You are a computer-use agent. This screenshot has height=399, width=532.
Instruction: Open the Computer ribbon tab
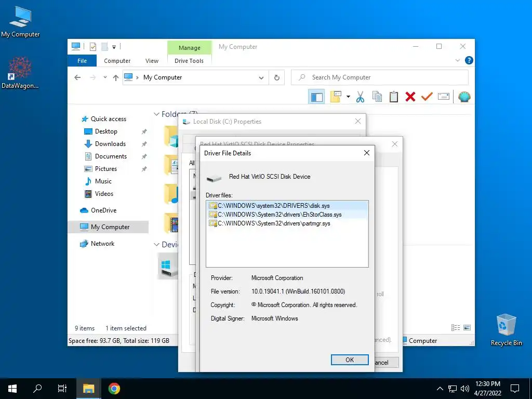117,61
